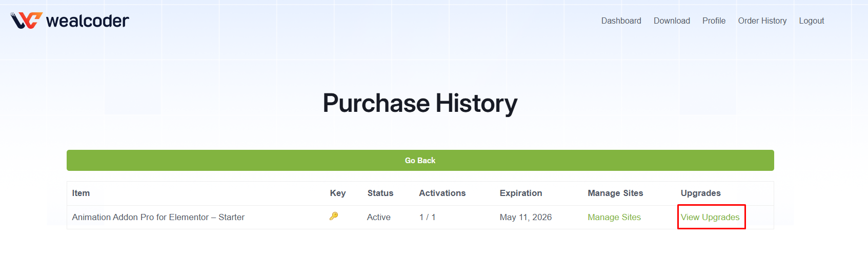This screenshot has width=868, height=255.
Task: Log out using the Logout link
Action: [811, 21]
